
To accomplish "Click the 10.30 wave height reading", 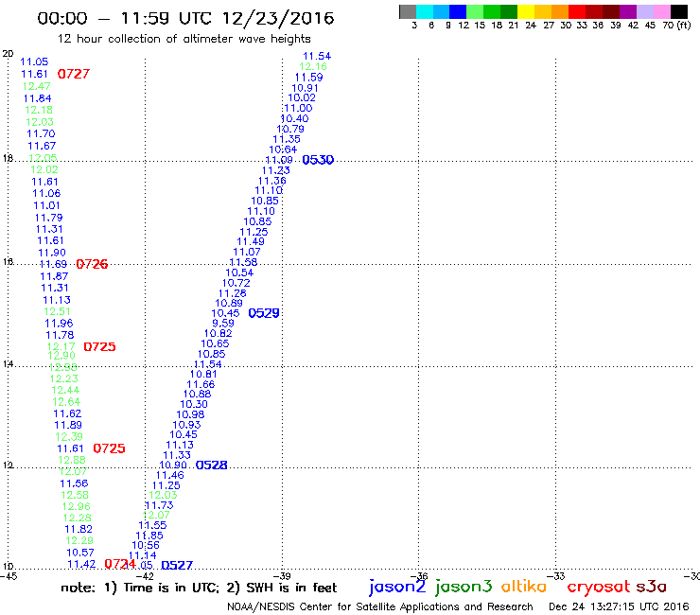I will pos(194,404).
